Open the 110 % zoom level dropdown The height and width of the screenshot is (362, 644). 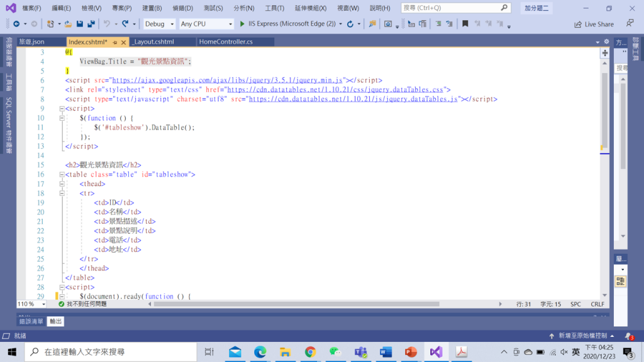[31, 304]
